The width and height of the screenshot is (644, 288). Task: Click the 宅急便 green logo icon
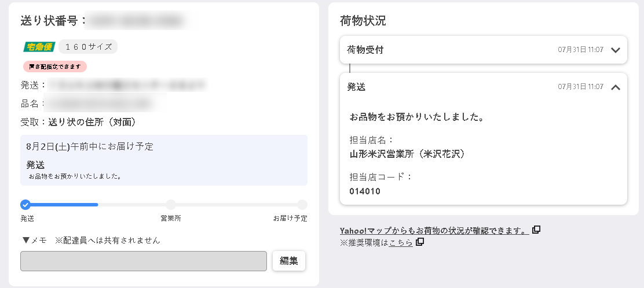click(x=39, y=47)
